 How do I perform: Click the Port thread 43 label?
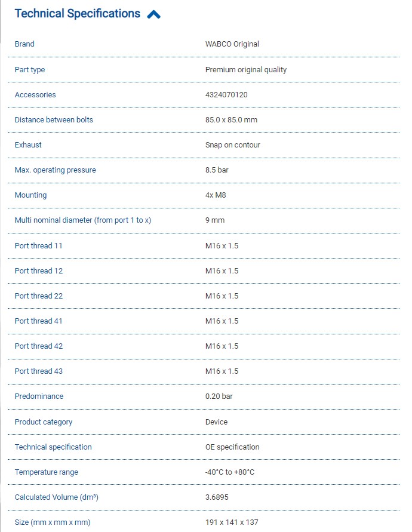(x=38, y=371)
